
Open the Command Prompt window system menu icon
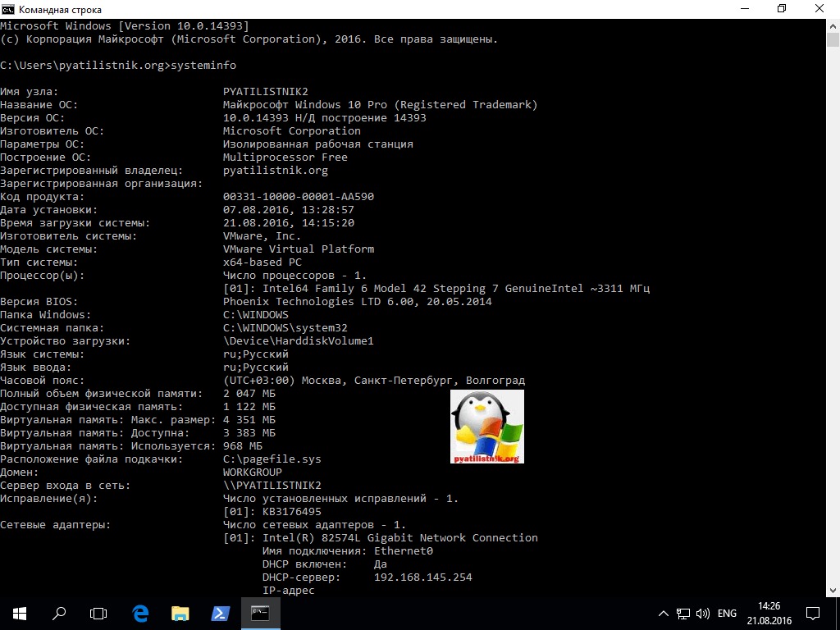click(8, 9)
